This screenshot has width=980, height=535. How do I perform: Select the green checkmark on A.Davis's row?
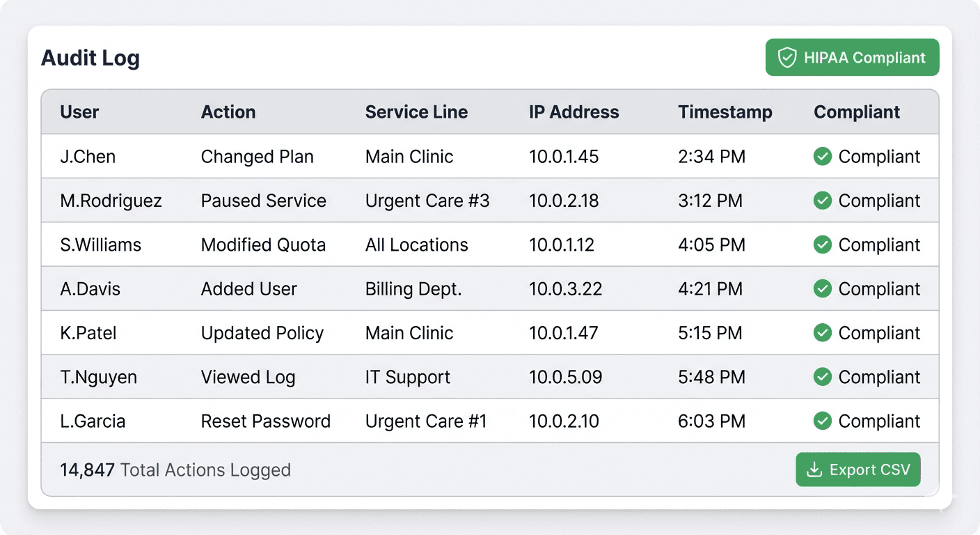[823, 288]
